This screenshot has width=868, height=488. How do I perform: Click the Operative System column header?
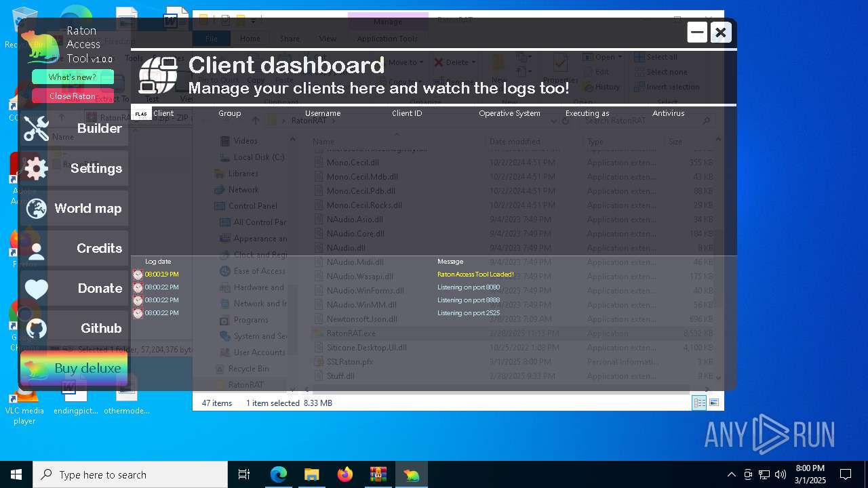[x=509, y=114]
